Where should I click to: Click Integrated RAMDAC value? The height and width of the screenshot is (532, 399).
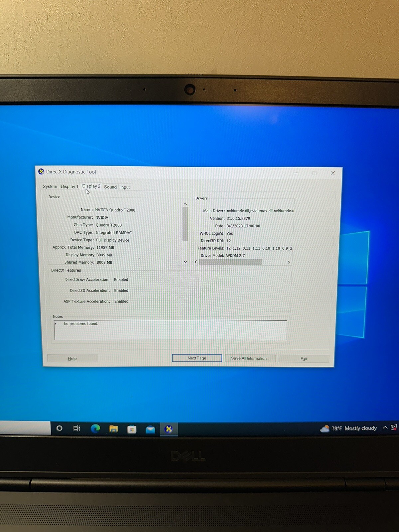point(114,233)
